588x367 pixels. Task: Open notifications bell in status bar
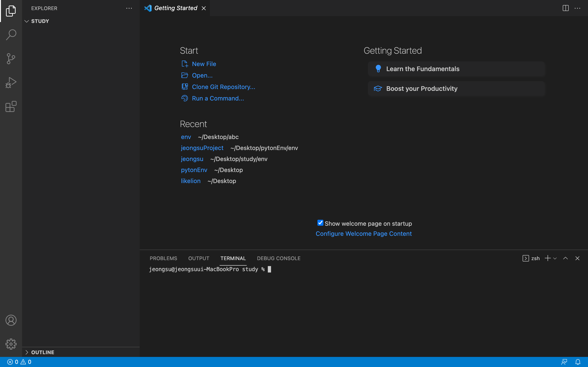(x=578, y=362)
